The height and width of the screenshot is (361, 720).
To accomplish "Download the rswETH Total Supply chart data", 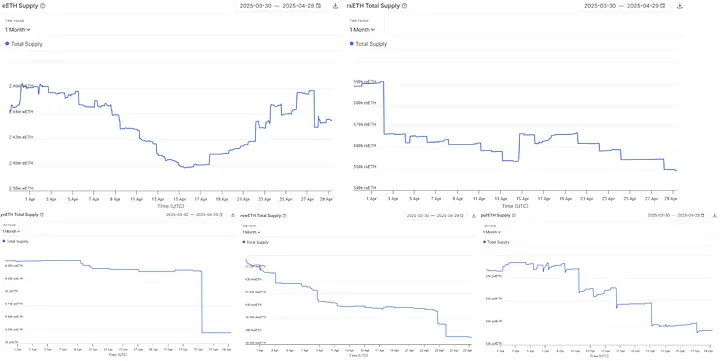I will (x=473, y=215).
